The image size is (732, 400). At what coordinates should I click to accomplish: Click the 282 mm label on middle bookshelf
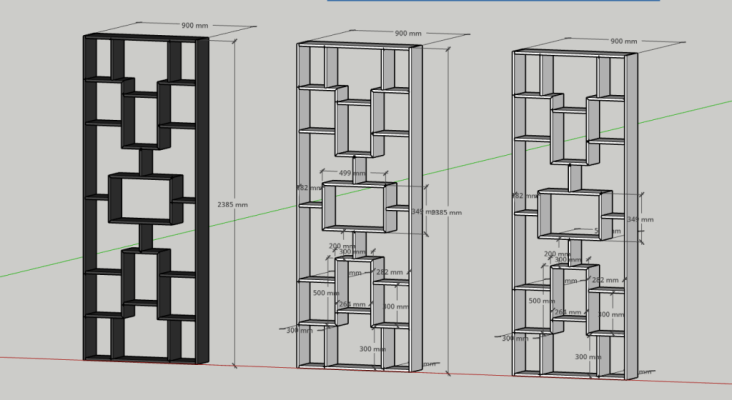pos(389,272)
